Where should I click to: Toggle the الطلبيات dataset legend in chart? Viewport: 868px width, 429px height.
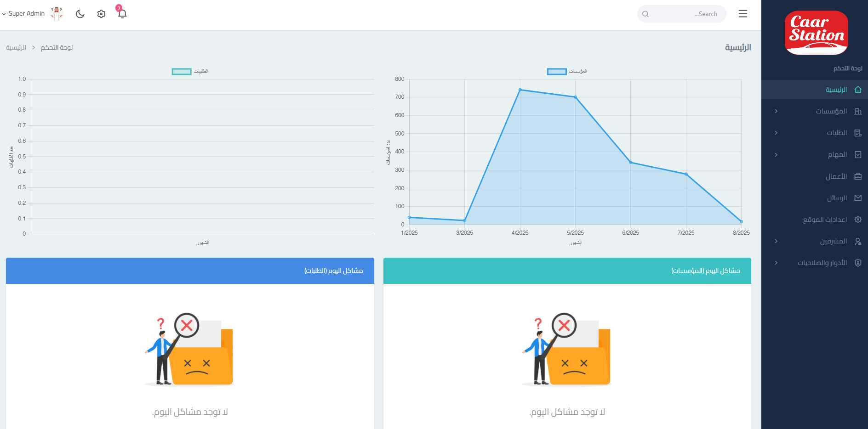point(190,71)
